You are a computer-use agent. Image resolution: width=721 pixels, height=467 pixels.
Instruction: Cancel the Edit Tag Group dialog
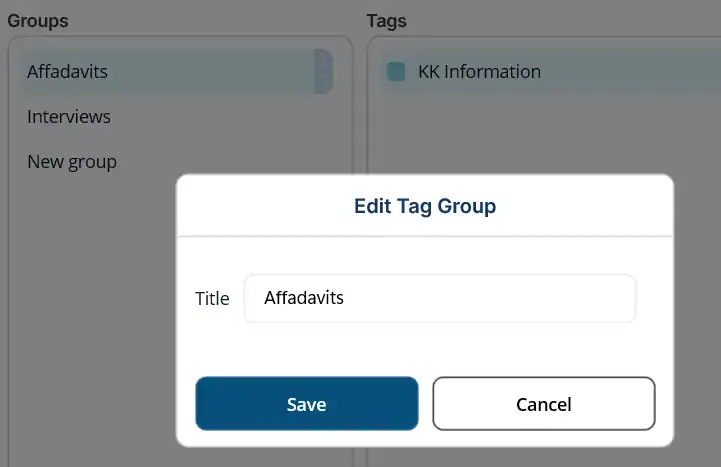[543, 404]
